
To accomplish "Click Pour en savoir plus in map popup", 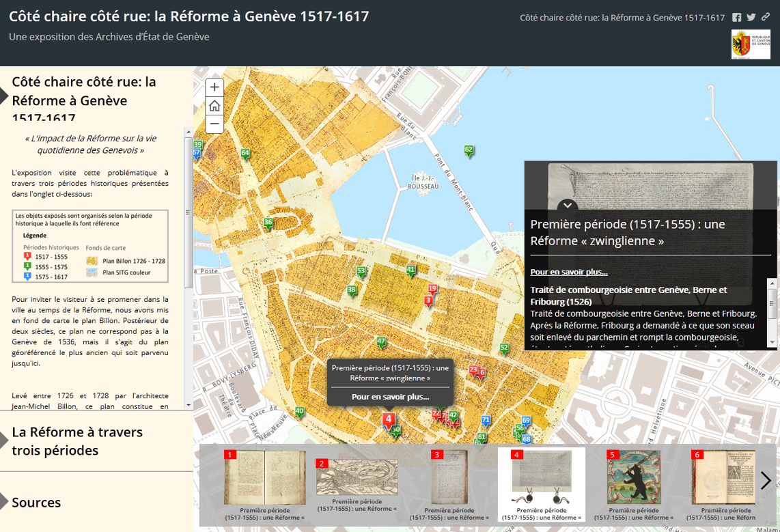I will [390, 396].
